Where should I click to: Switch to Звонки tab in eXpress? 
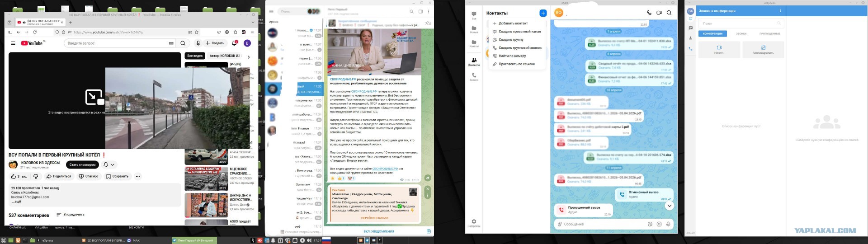coord(741,34)
